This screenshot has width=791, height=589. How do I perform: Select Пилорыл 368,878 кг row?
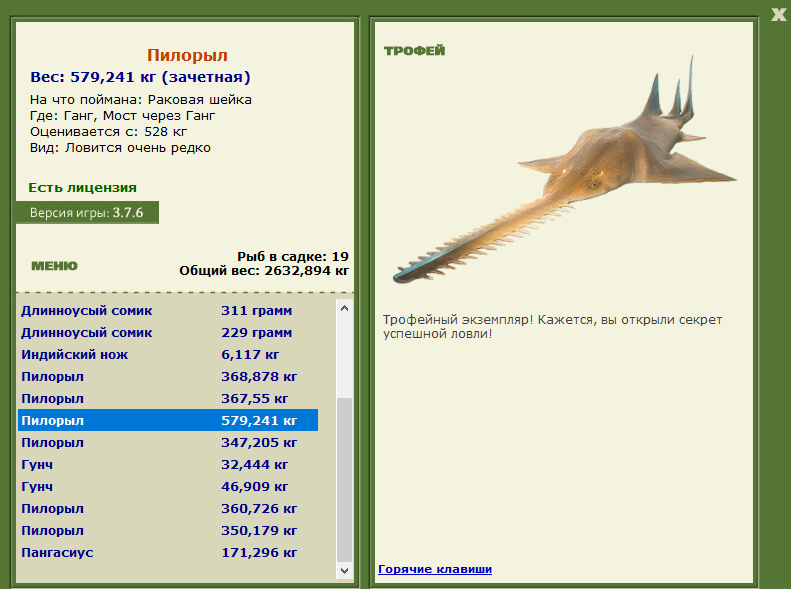pos(168,377)
